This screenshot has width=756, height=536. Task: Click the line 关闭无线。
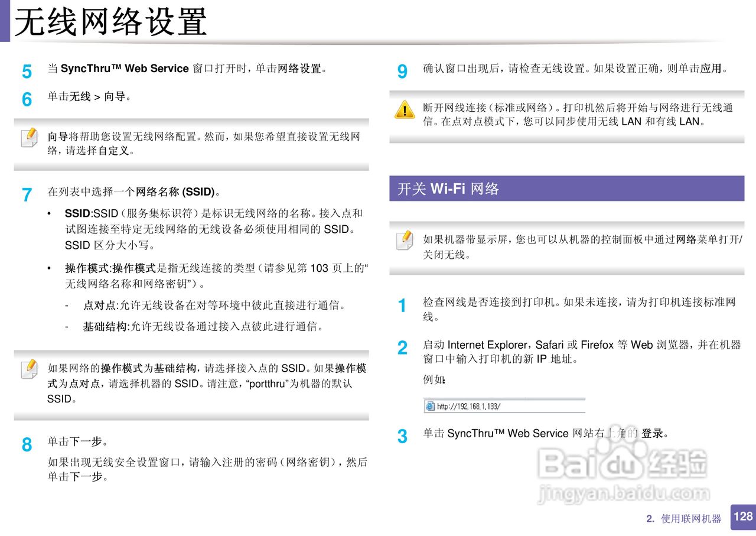pos(447,255)
